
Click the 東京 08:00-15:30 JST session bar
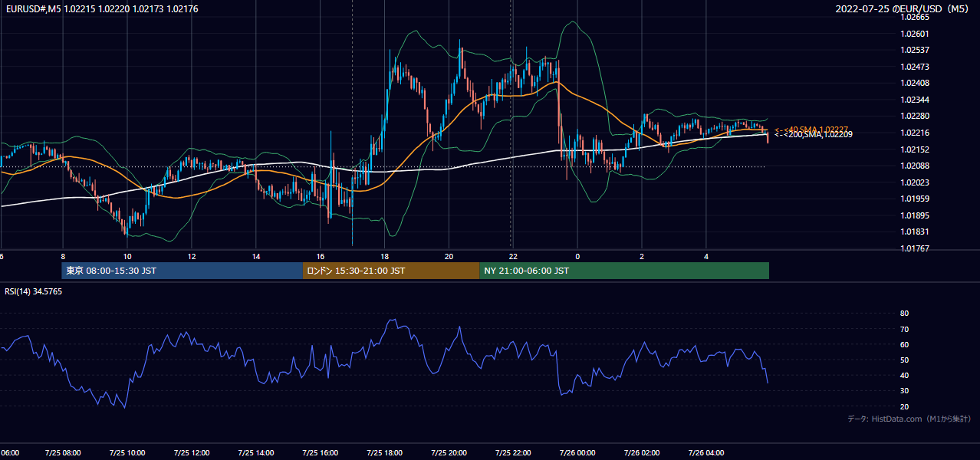pos(183,271)
